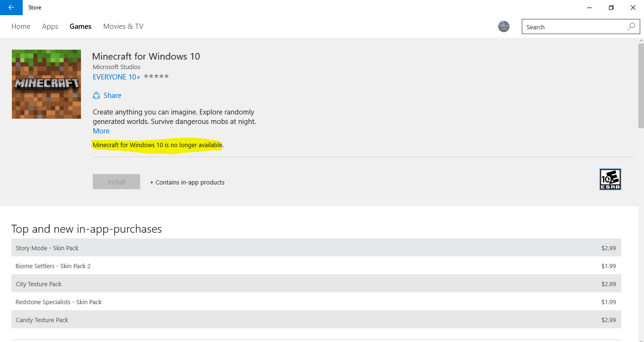Expand description with More link
This screenshot has width=644, height=342.
pyautogui.click(x=101, y=131)
